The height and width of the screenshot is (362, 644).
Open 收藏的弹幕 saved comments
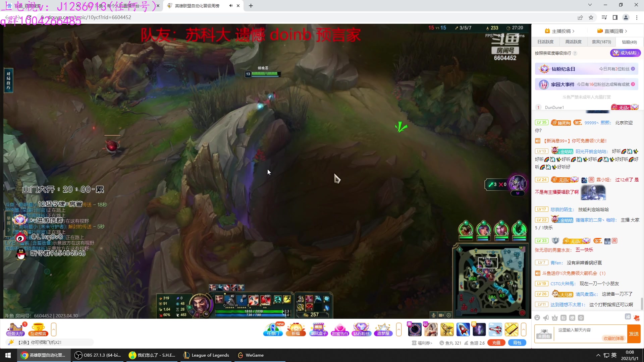point(614,339)
